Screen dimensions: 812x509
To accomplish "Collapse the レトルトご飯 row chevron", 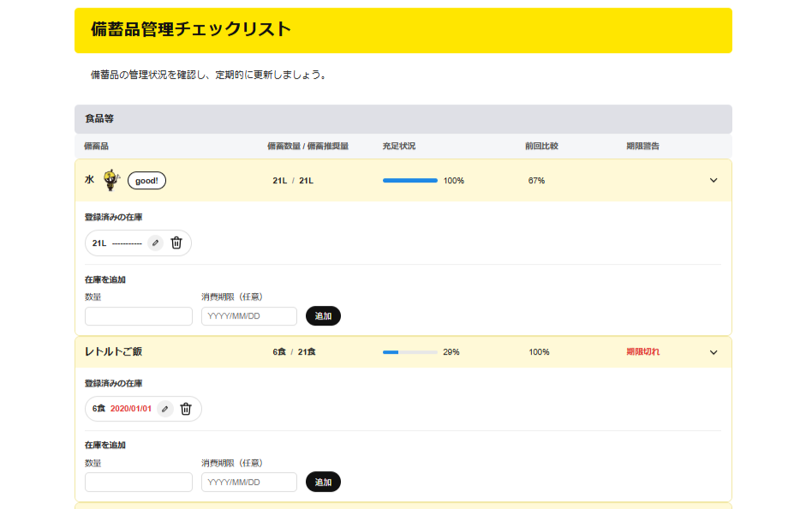I will (713, 352).
